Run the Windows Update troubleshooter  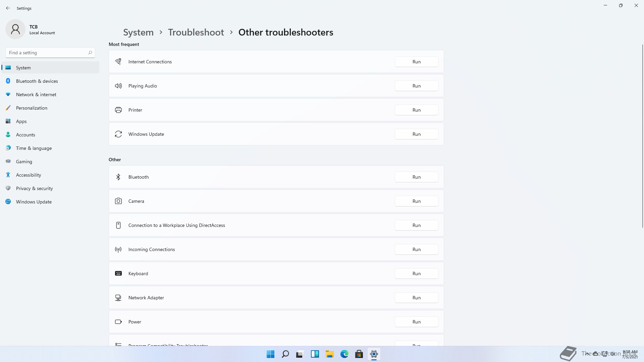tap(416, 134)
